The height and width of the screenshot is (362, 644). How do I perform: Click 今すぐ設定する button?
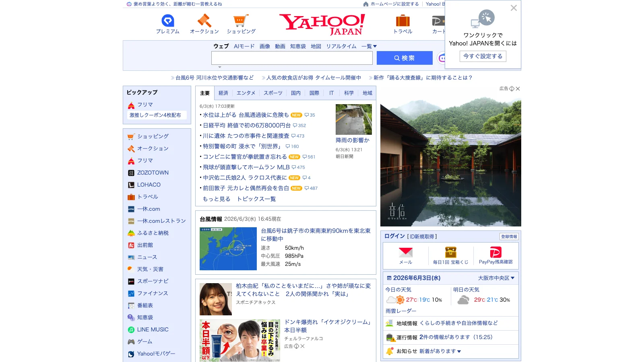[x=483, y=56]
